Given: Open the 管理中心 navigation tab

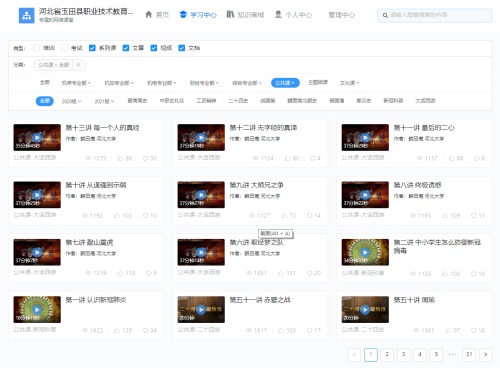Looking at the screenshot, I should pyautogui.click(x=342, y=15).
